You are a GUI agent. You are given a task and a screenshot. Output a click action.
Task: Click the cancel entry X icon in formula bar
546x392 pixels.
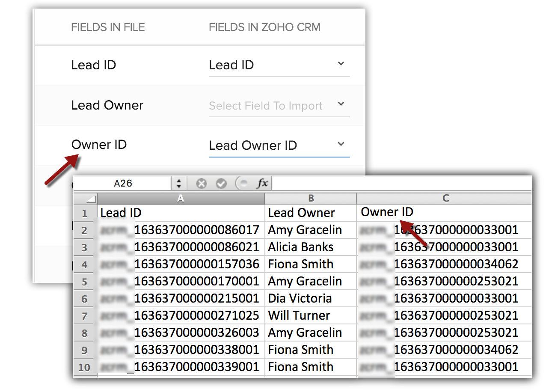(201, 184)
